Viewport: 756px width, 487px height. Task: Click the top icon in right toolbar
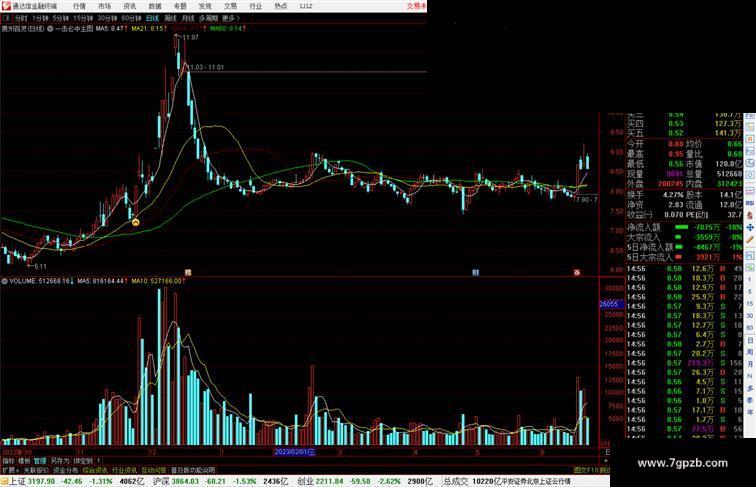click(x=750, y=116)
